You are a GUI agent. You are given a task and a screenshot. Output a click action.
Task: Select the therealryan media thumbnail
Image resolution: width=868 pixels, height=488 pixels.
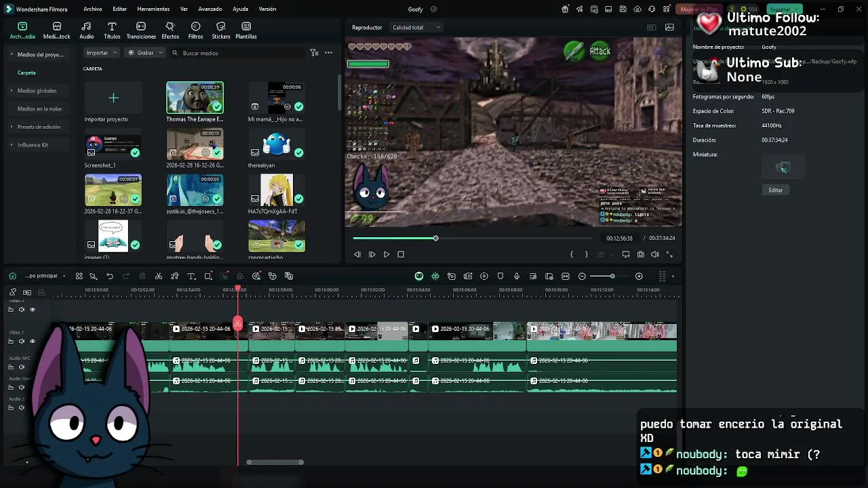point(277,144)
